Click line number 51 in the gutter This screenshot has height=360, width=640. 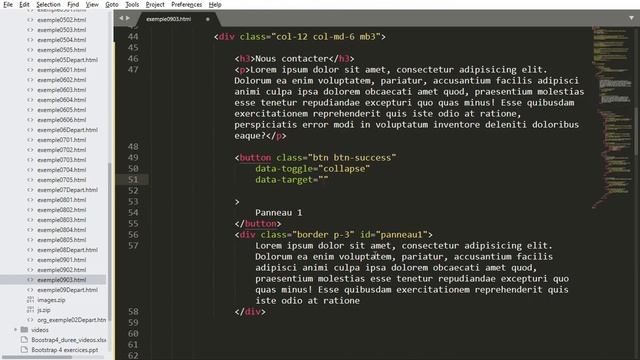tap(133, 180)
